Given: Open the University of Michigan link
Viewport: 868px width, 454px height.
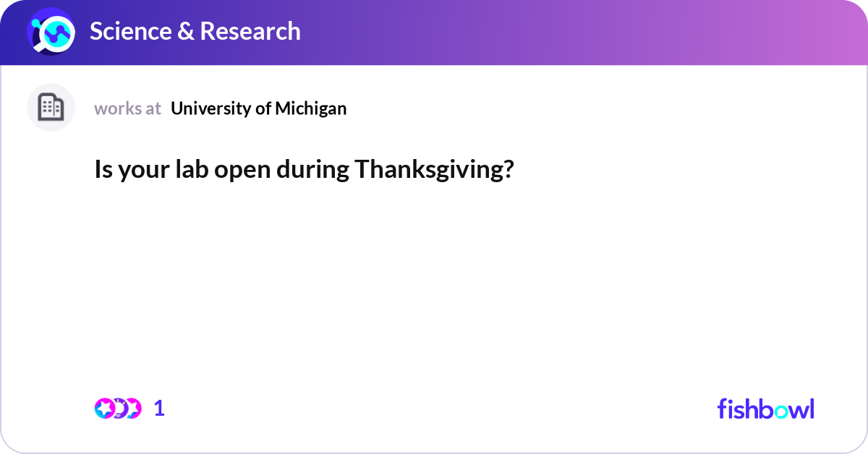Looking at the screenshot, I should [258, 108].
